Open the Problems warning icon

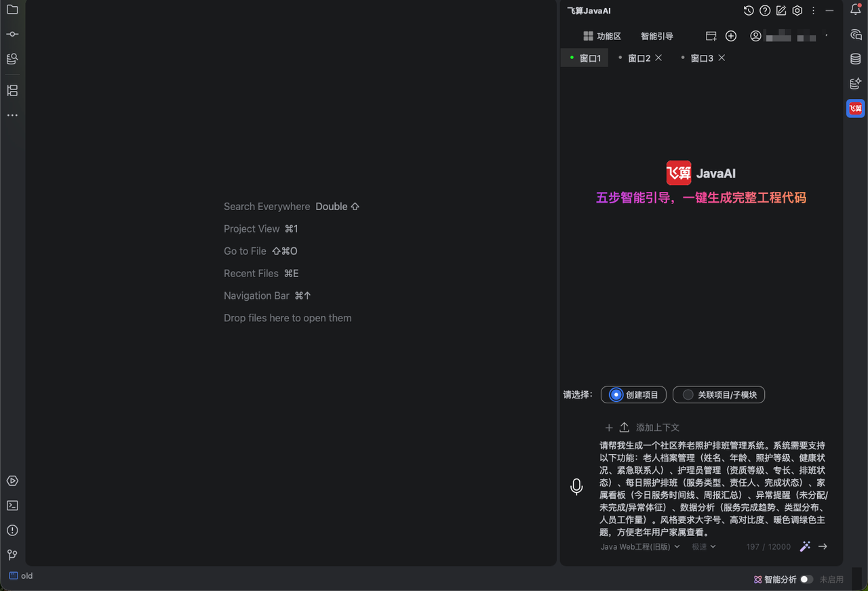click(12, 530)
